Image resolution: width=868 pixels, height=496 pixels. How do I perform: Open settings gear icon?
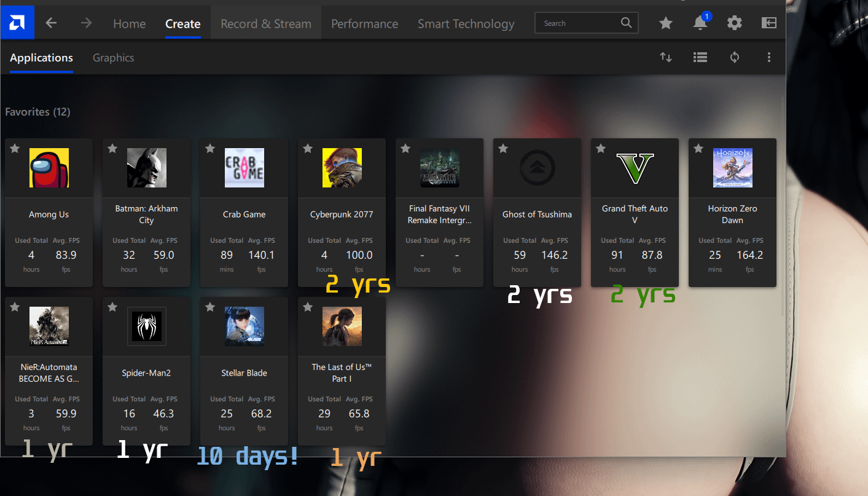(734, 23)
